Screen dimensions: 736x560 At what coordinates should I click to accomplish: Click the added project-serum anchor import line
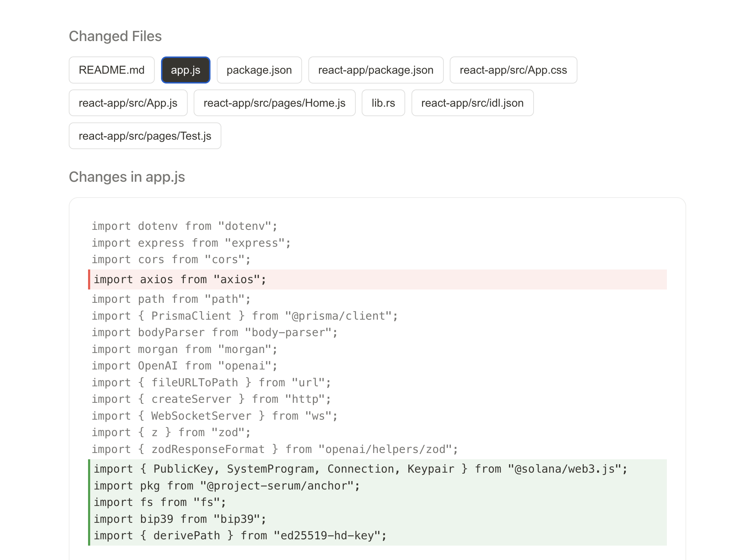227,486
